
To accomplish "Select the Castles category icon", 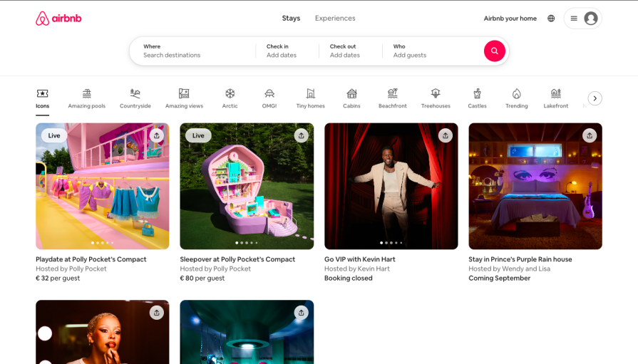I will (477, 98).
